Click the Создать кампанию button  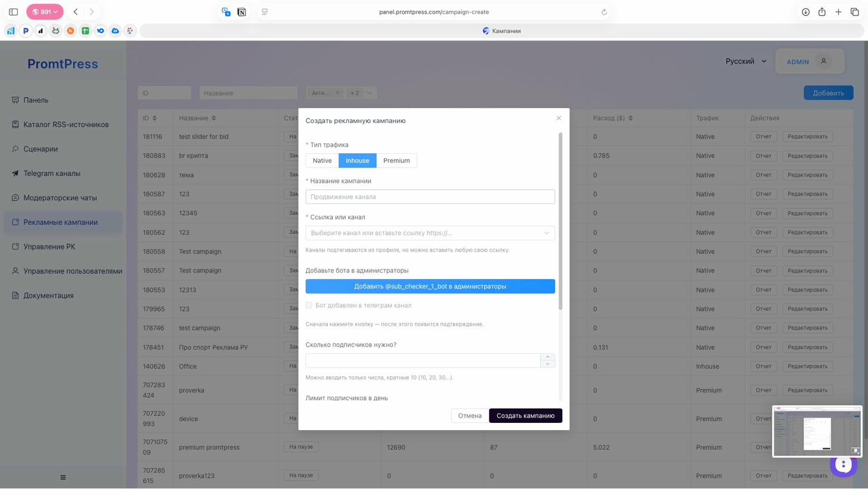pos(525,416)
